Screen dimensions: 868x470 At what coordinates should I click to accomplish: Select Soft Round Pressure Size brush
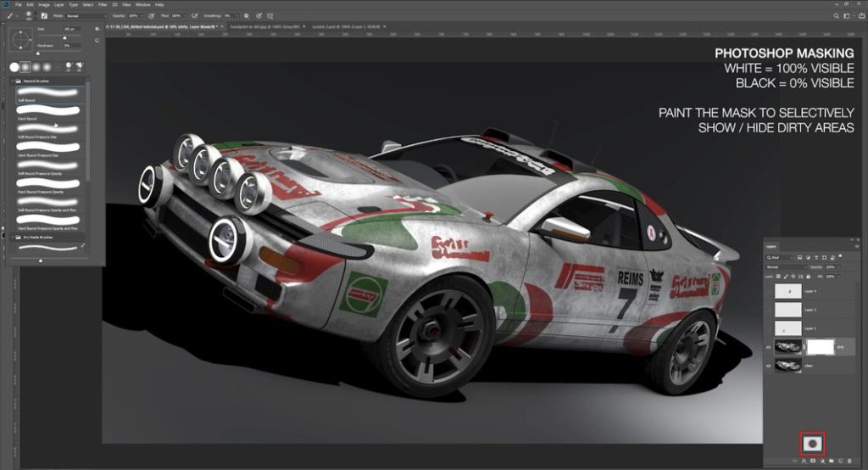pos(50,131)
